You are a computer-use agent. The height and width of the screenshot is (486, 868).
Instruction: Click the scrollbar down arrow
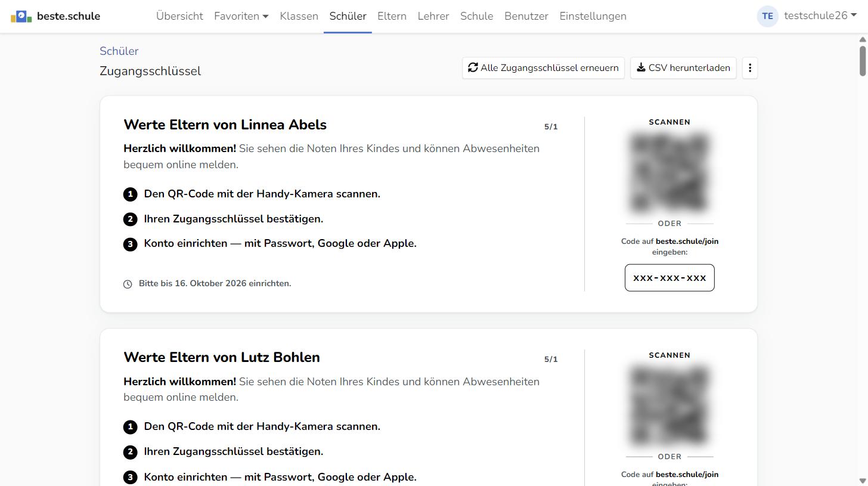pos(862,480)
